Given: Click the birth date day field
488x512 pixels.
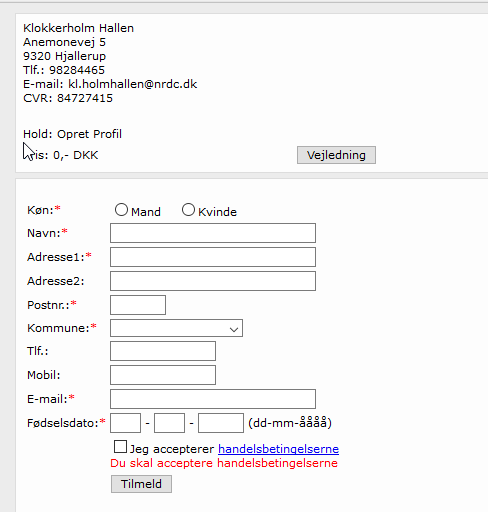Looking at the screenshot, I should pos(126,423).
